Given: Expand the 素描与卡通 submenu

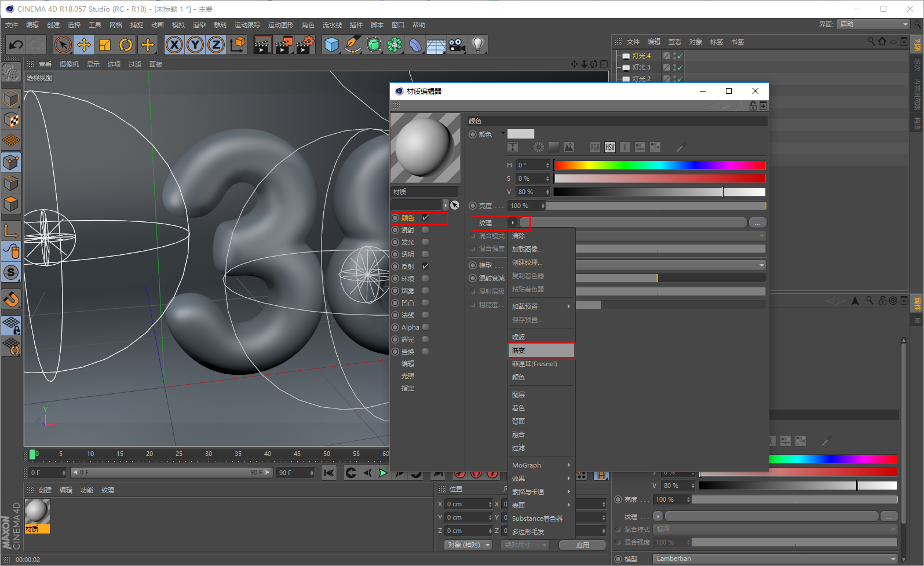Looking at the screenshot, I should [x=541, y=492].
